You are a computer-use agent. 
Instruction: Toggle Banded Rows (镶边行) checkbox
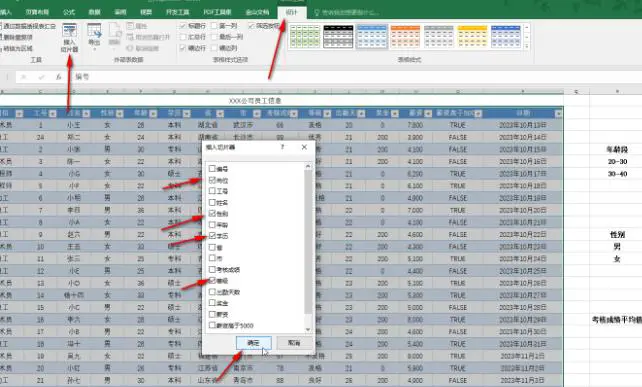183,48
